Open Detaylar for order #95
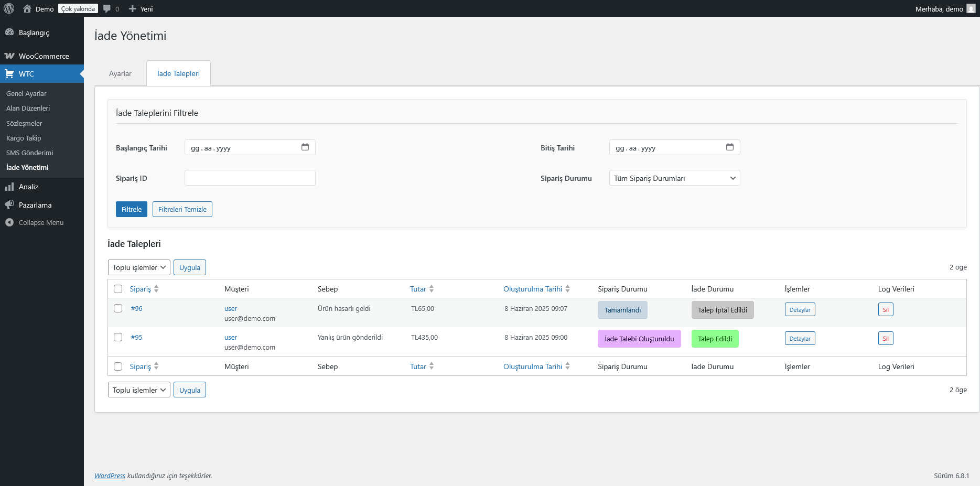980x486 pixels. (x=800, y=338)
